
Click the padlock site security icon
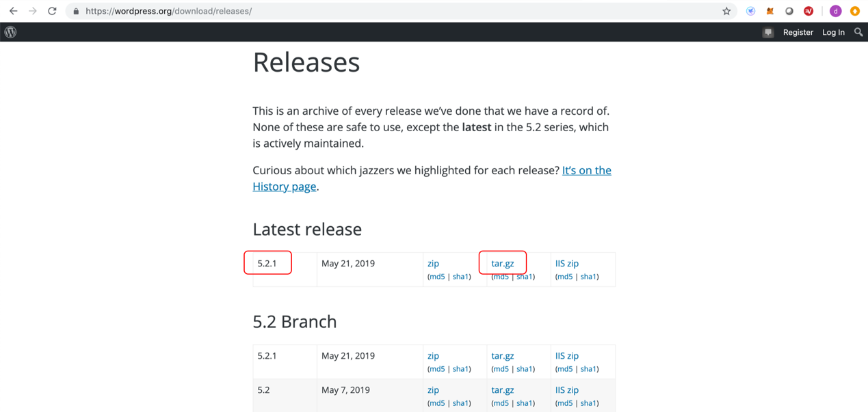[x=76, y=12]
